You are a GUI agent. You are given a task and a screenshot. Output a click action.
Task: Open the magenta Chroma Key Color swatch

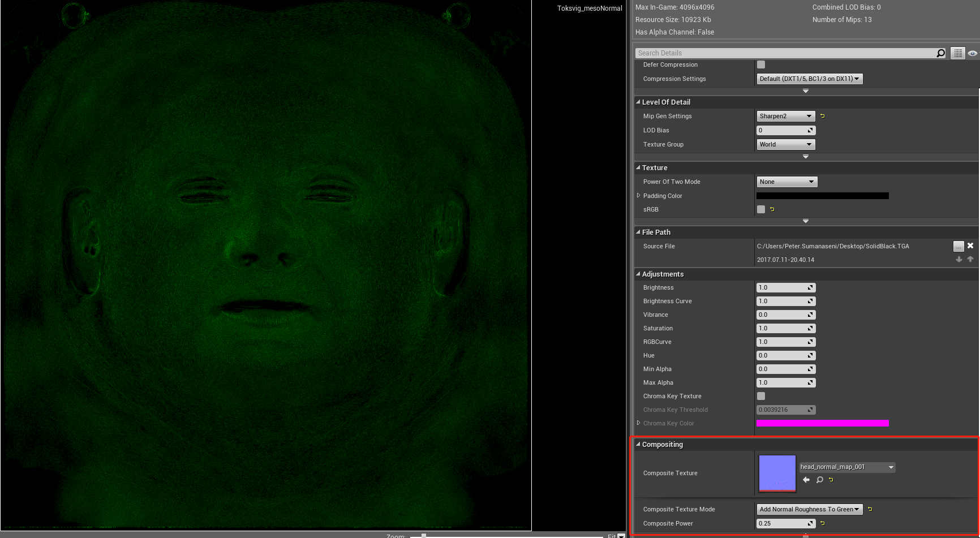point(823,423)
